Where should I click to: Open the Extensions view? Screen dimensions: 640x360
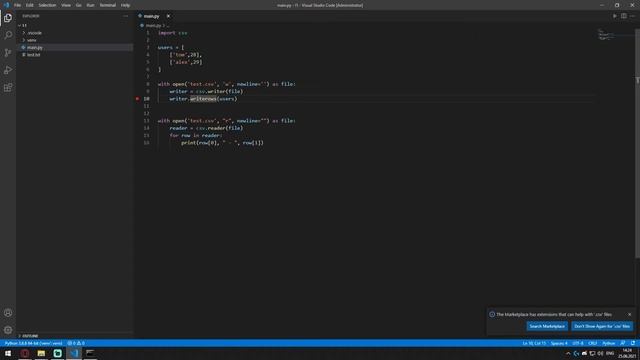point(8,88)
